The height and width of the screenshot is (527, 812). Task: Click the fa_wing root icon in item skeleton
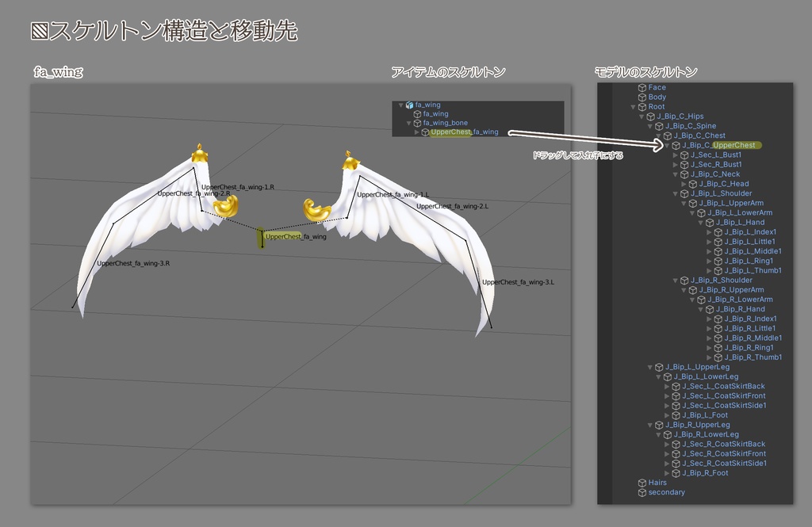410,105
